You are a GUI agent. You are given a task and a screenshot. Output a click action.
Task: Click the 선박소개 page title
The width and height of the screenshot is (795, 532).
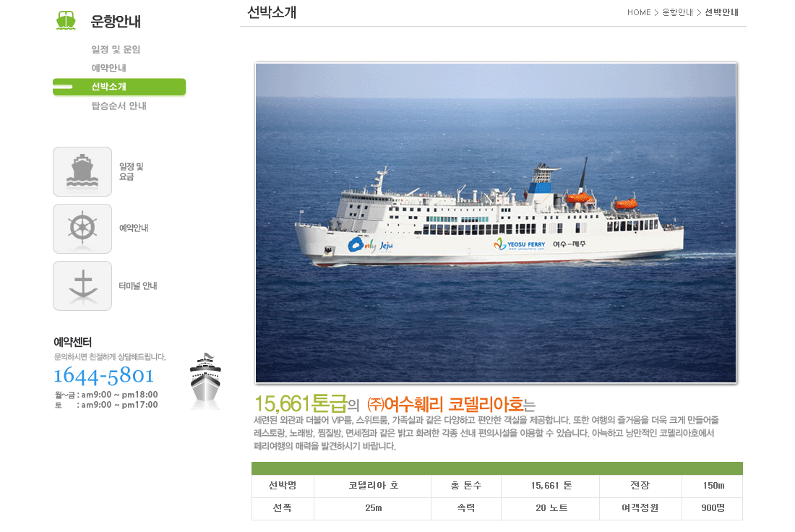coord(272,12)
